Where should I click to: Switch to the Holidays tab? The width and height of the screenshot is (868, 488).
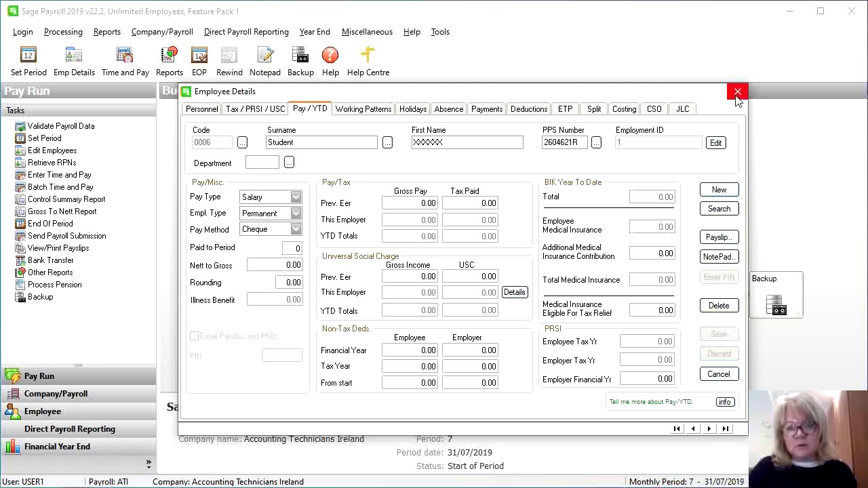[x=413, y=109]
